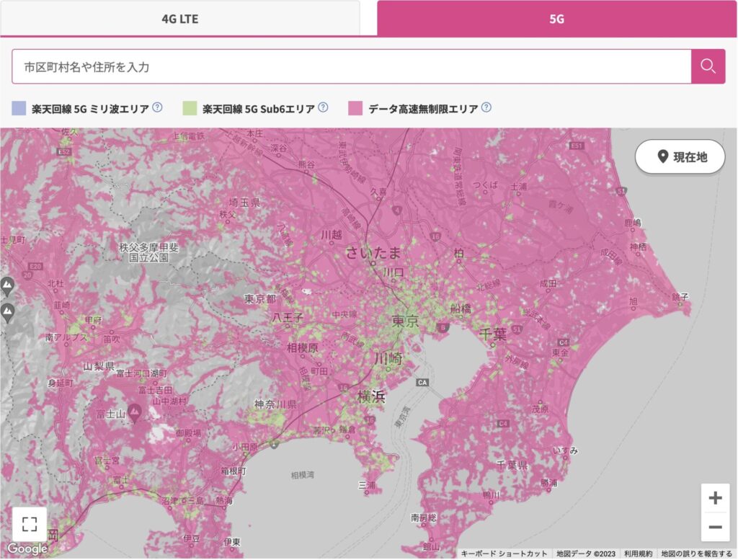This screenshot has width=738, height=560.
Task: Open help for 5G Sub6エリア
Action: tap(323, 107)
